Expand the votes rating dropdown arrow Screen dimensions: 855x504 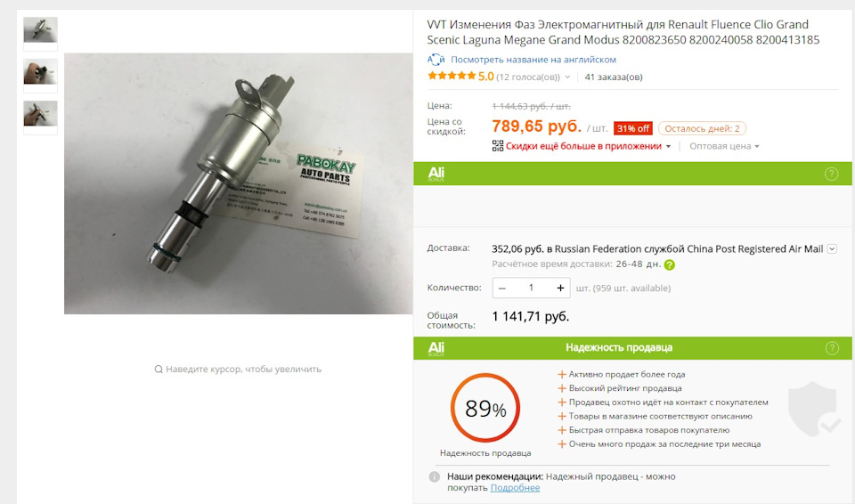tap(567, 77)
